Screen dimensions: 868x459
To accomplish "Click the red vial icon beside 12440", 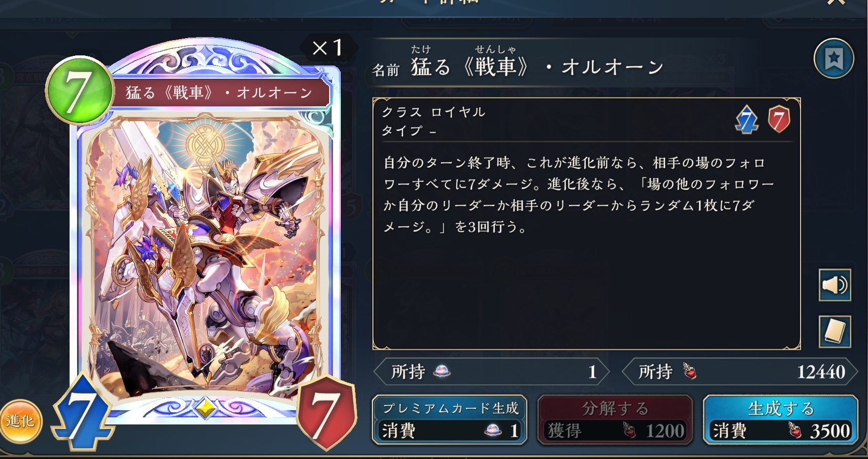I will click(x=690, y=372).
